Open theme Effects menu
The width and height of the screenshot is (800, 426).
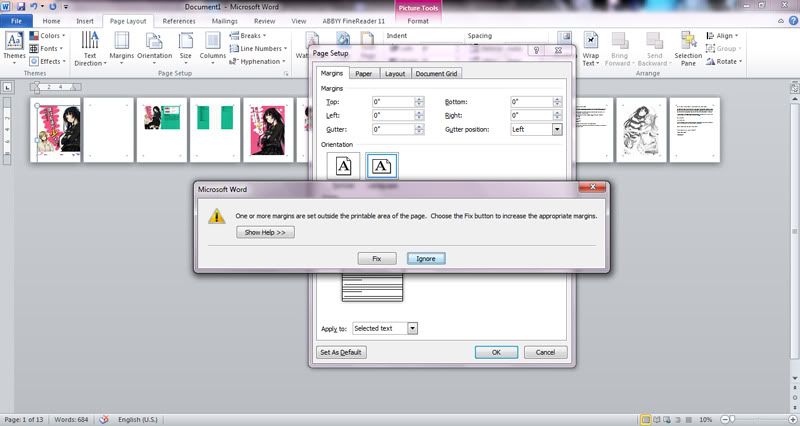coord(47,61)
